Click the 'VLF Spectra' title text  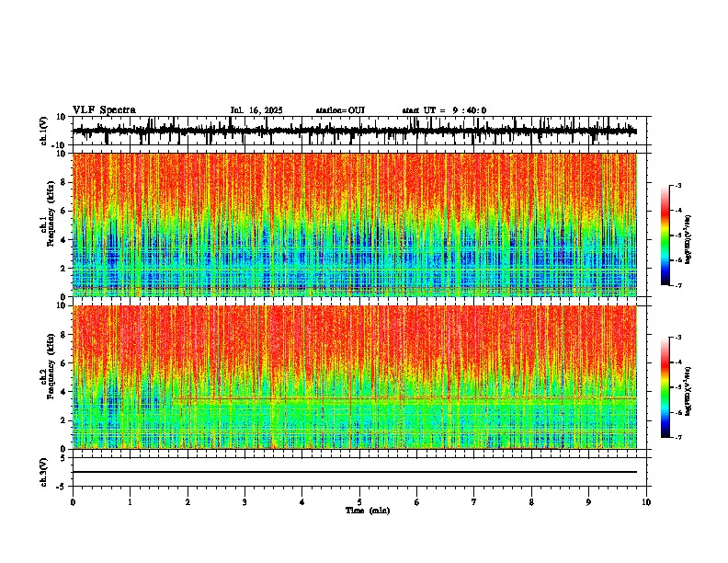click(x=104, y=110)
